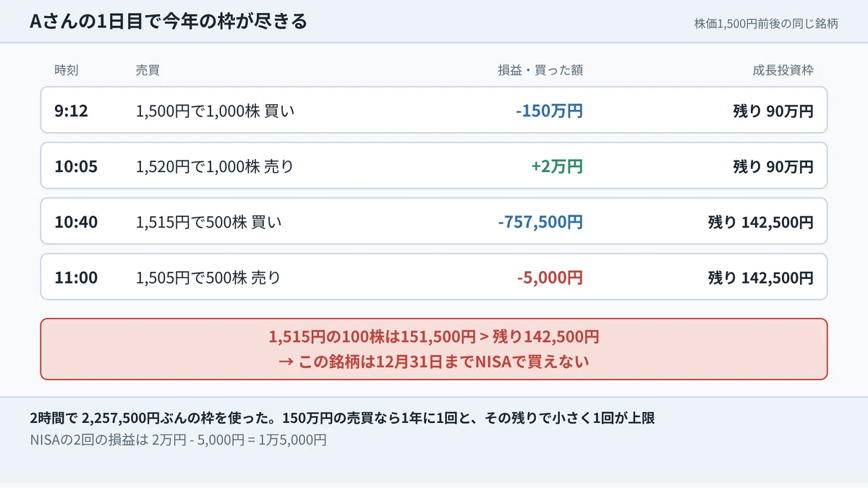Click the 時刻 column header
Screen dimensions: 868x488
67,70
